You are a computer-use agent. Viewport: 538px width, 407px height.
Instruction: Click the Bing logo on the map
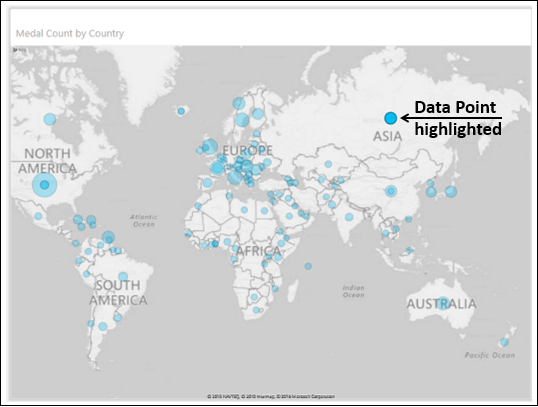click(19, 50)
